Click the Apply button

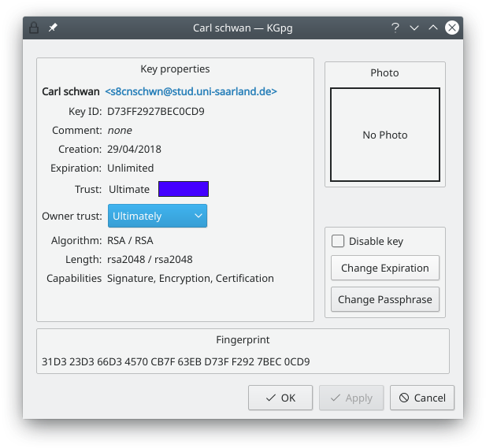click(x=351, y=398)
